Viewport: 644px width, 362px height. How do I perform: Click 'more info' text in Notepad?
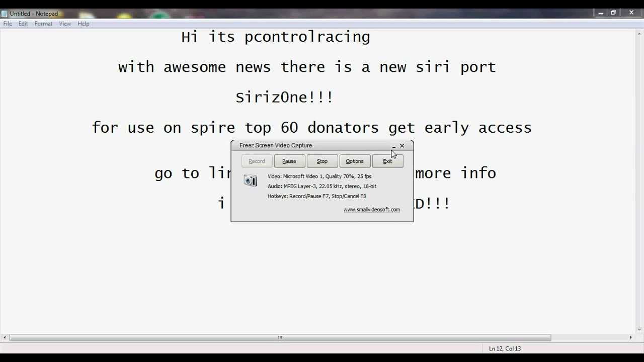[x=456, y=173]
